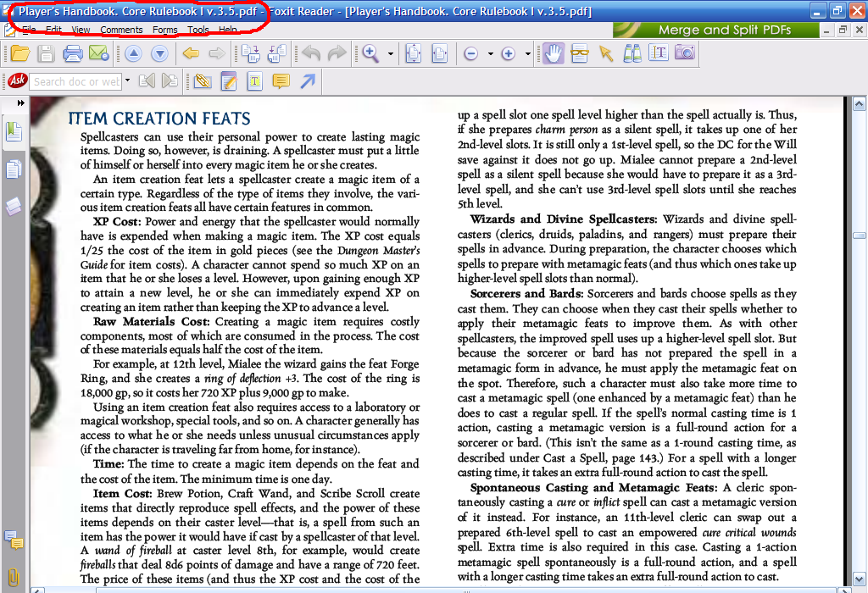The height and width of the screenshot is (593, 868).
Task: Click the vertical scrollbar up arrow
Action: (x=860, y=104)
